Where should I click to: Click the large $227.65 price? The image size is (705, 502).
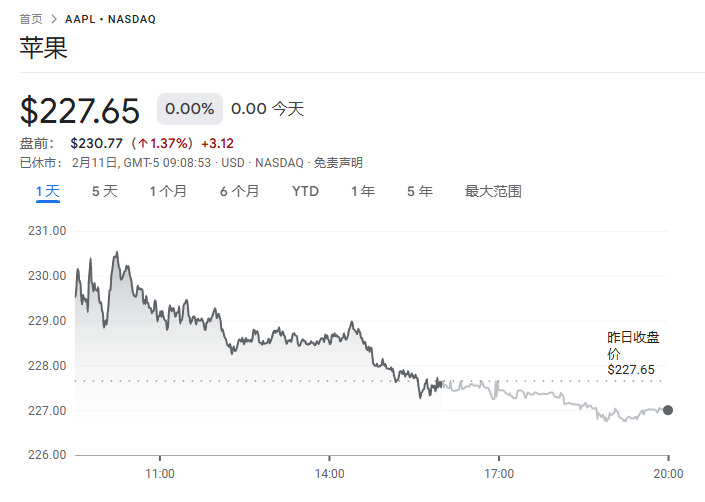pos(80,109)
